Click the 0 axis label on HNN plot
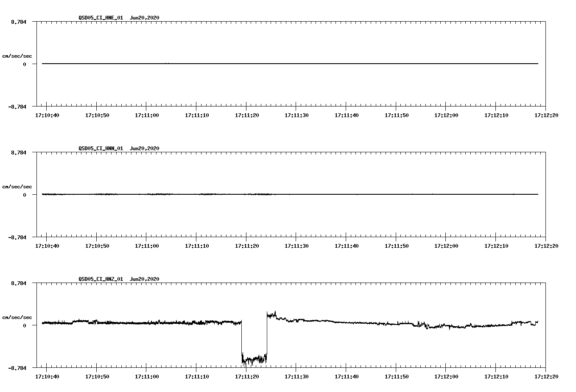576x392 pixels. (25, 195)
